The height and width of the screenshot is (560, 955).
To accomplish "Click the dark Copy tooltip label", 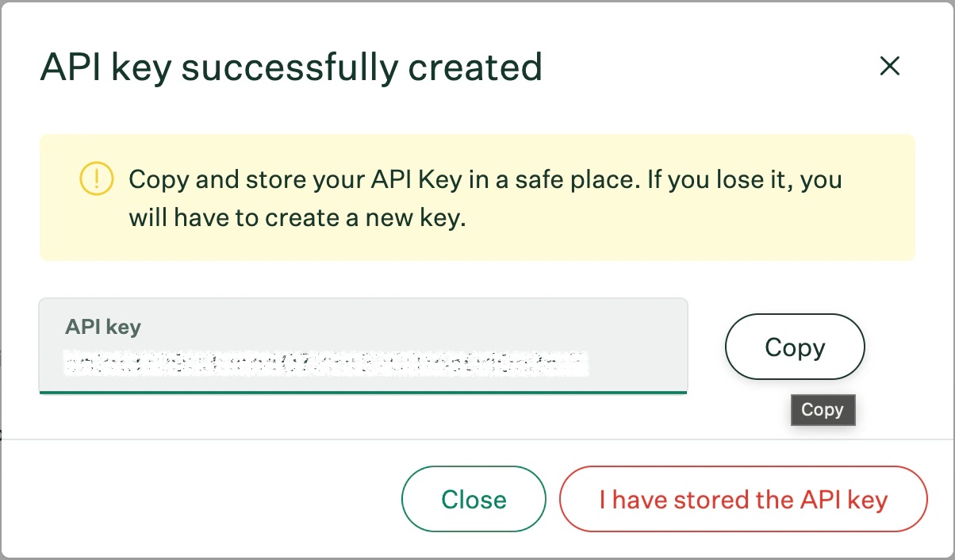I will [x=823, y=410].
